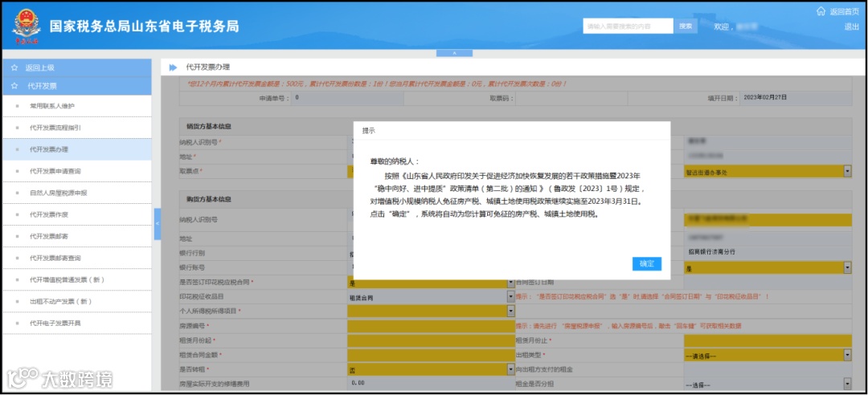This screenshot has width=868, height=395.
Task: Click the 租赁月份起 input field
Action: pyautogui.click(x=432, y=340)
